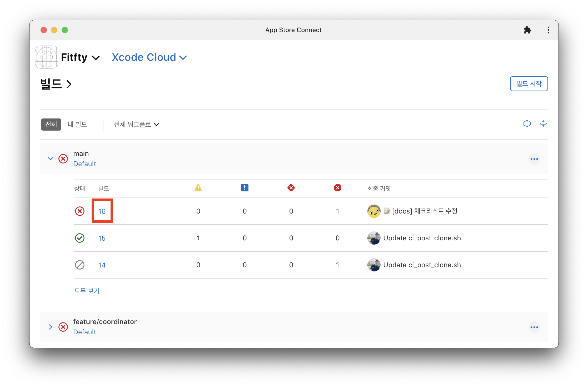588x387 pixels.
Task: Click success status icon of build 15
Action: [80, 238]
